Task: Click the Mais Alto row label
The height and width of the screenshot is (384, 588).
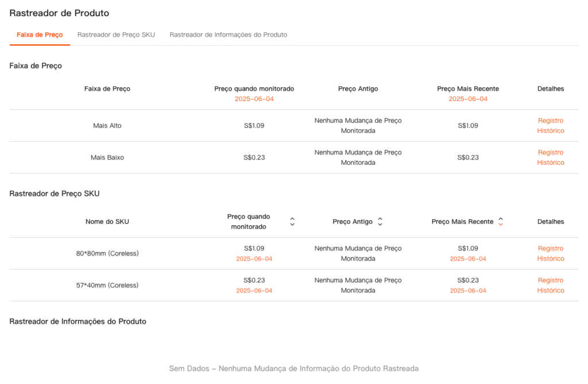Action: [107, 126]
